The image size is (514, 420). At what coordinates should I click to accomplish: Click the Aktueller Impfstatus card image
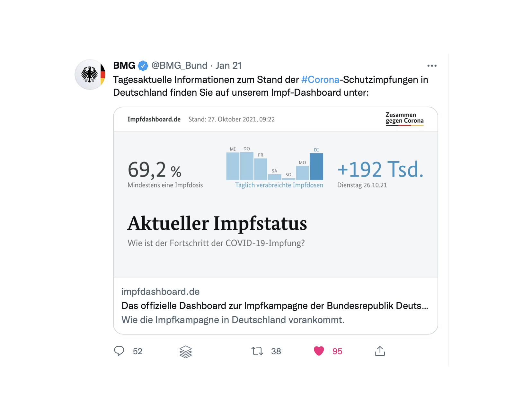276,192
